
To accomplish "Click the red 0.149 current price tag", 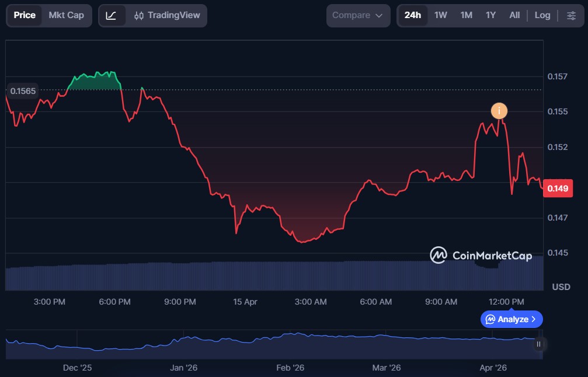I will click(x=558, y=188).
